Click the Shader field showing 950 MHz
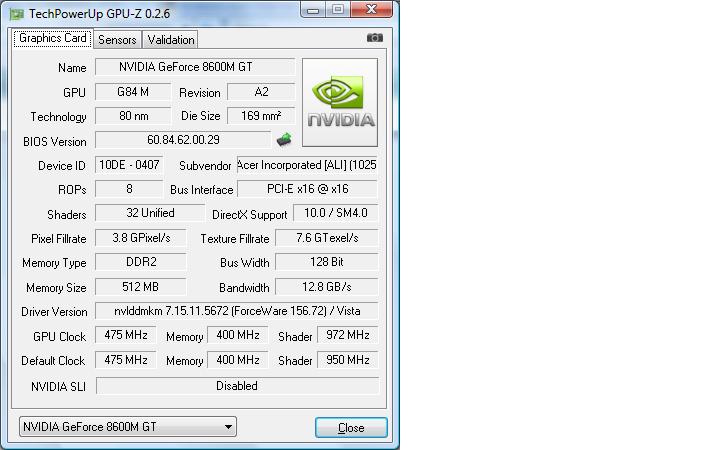 [x=347, y=360]
